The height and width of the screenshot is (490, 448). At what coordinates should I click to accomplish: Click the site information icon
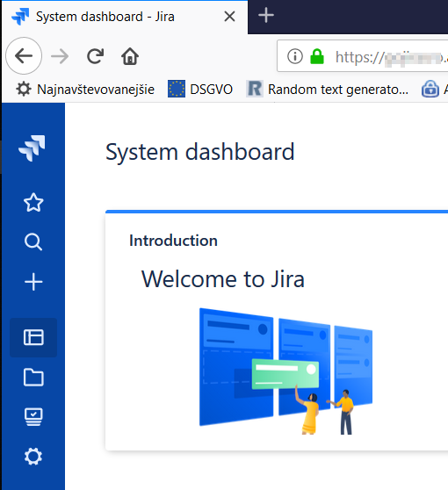pyautogui.click(x=295, y=56)
